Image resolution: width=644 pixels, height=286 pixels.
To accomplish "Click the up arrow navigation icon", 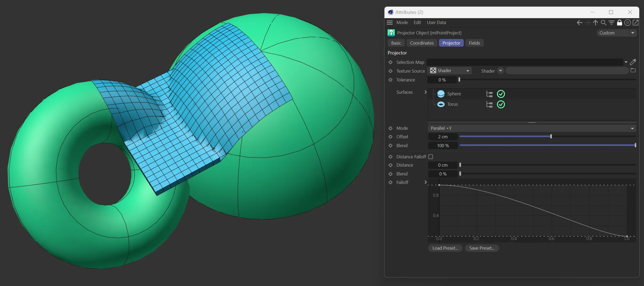I will pyautogui.click(x=595, y=23).
